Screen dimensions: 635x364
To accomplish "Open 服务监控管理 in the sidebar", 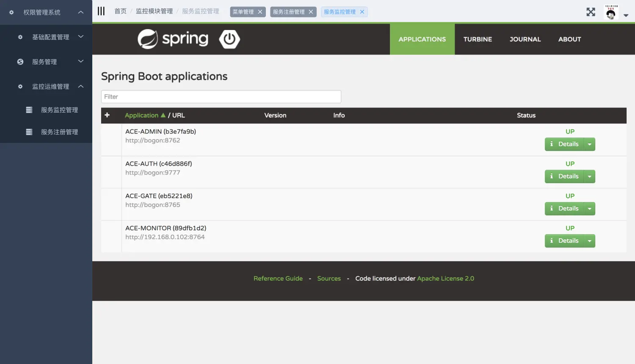I will pyautogui.click(x=46, y=110).
